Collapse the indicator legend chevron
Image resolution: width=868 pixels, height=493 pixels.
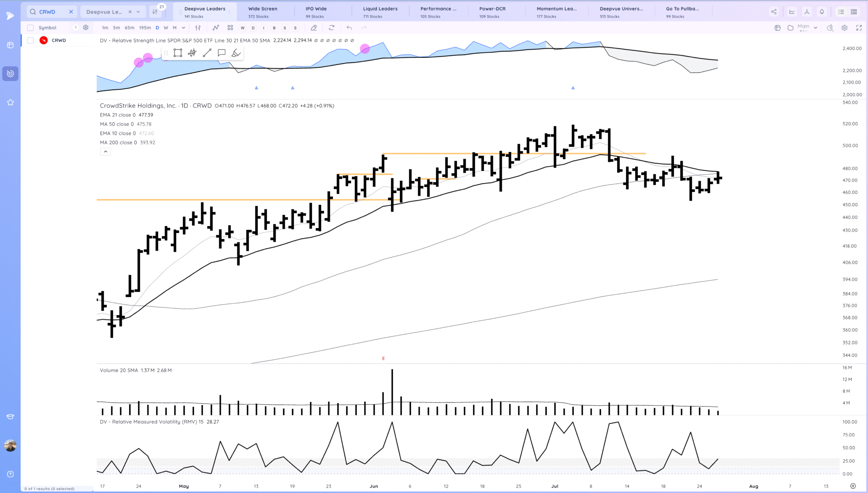[105, 152]
